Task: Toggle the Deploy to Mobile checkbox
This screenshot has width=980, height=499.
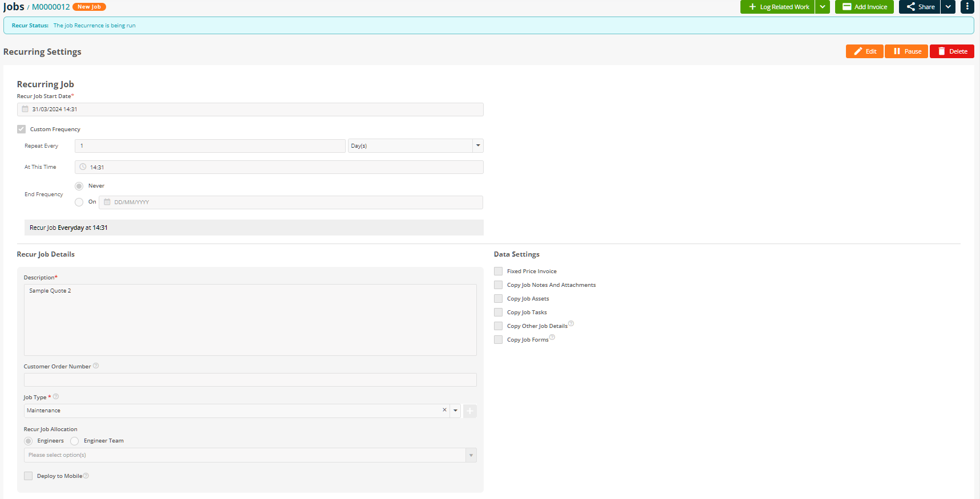Action: tap(29, 476)
